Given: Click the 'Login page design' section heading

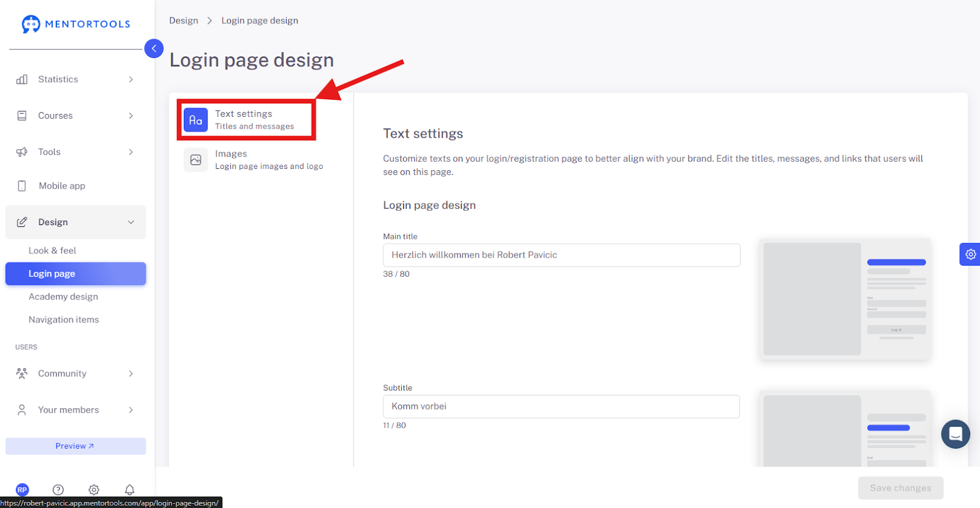Looking at the screenshot, I should [429, 205].
